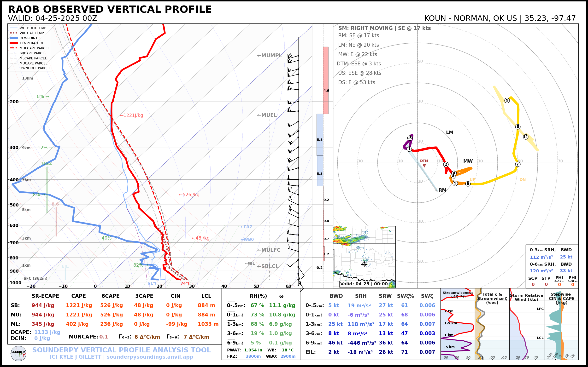Click the SounderPy circular logo
Image resolution: width=588 pixels, height=367 pixels.
click(18, 354)
